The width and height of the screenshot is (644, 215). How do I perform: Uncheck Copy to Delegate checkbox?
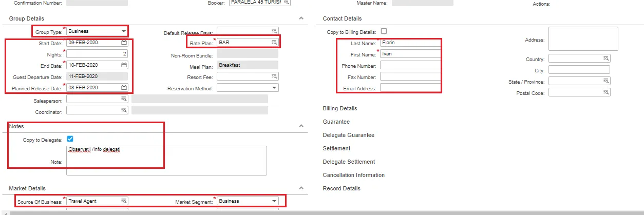click(x=70, y=139)
